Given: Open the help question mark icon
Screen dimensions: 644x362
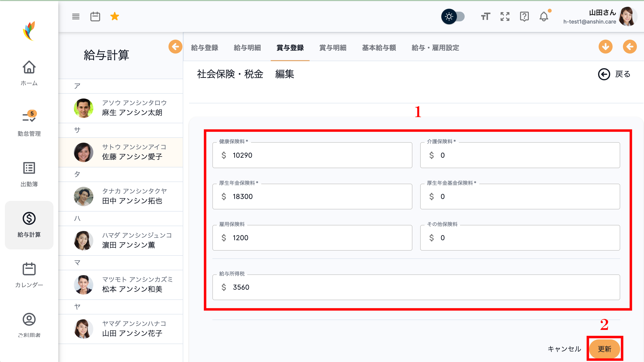Looking at the screenshot, I should coord(524,16).
